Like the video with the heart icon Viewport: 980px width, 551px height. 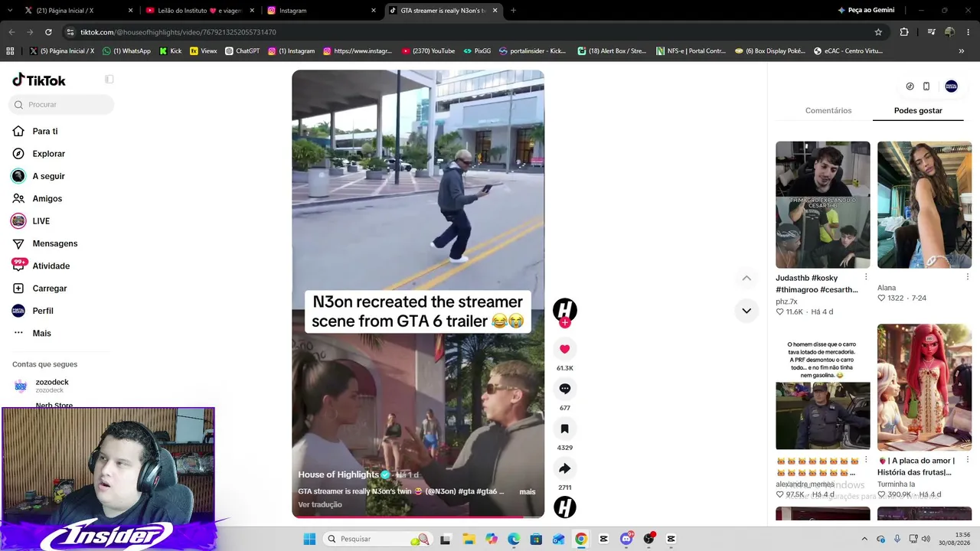coord(564,349)
